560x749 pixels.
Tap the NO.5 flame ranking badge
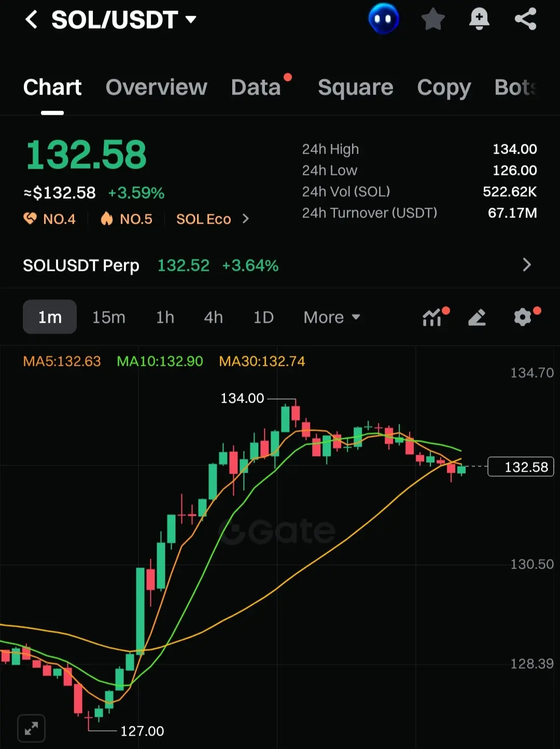(x=127, y=219)
